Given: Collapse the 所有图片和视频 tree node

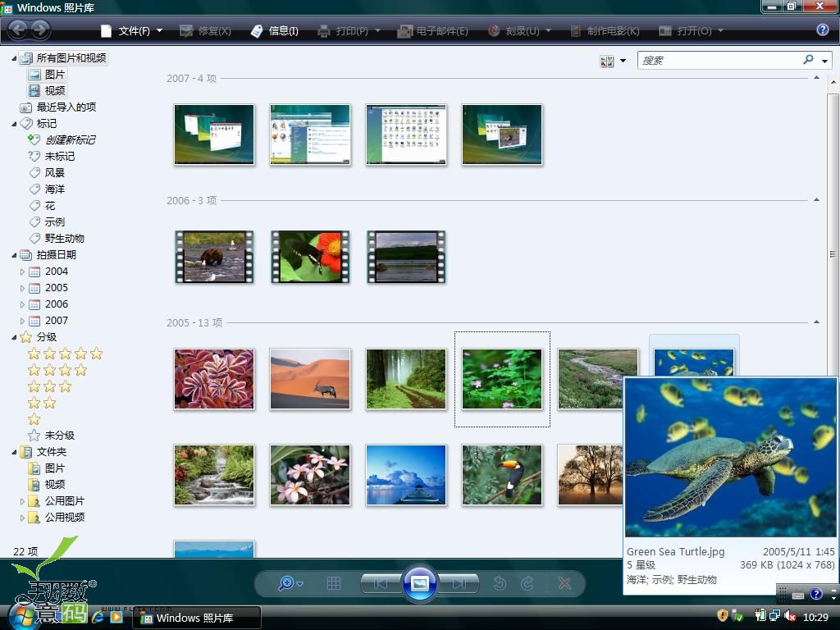Looking at the screenshot, I should point(14,58).
